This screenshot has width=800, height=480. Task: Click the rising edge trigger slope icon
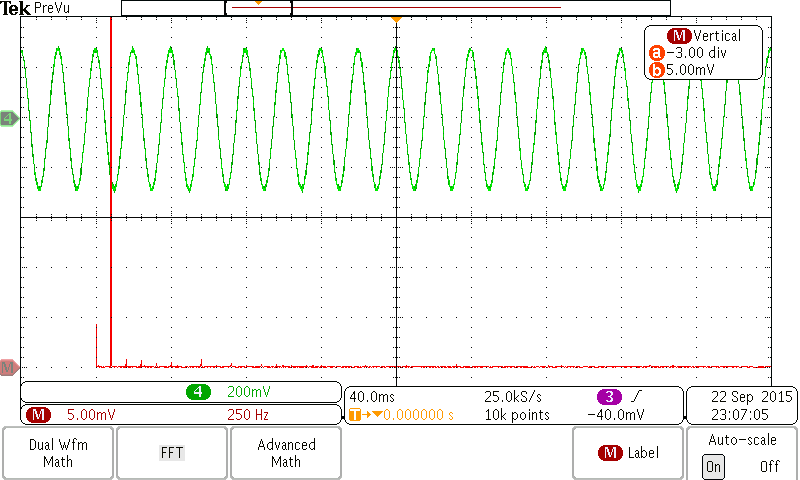coord(635,396)
